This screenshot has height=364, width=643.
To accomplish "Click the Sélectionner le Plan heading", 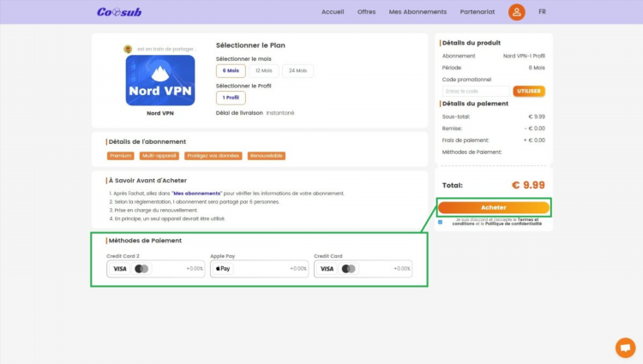I will tap(250, 45).
